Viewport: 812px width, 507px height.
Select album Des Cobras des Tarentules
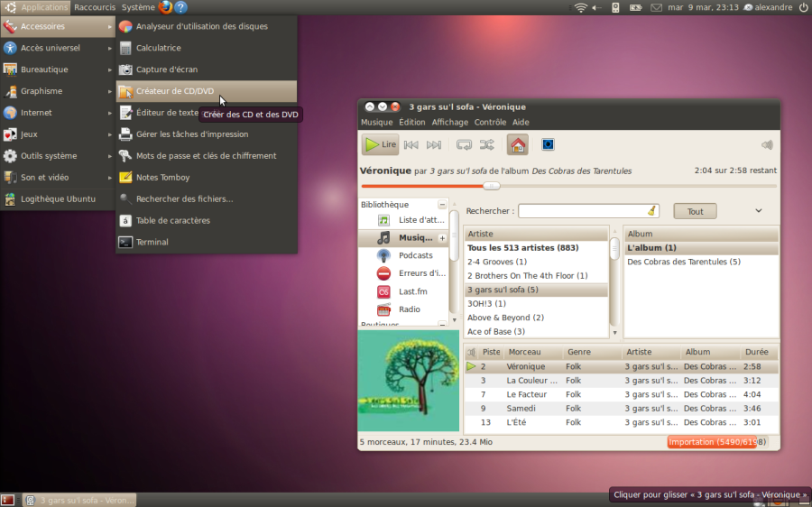pos(701,262)
